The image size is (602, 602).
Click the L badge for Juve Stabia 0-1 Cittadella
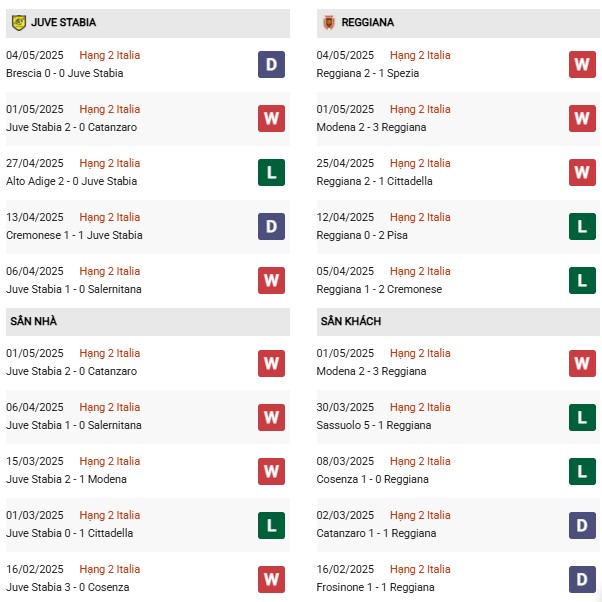click(271, 525)
